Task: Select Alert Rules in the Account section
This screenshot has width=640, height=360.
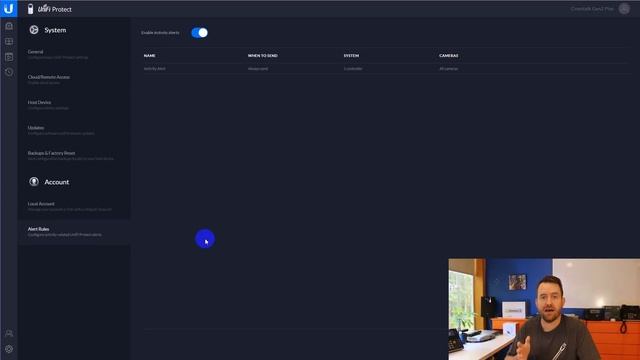Action: click(x=73, y=231)
